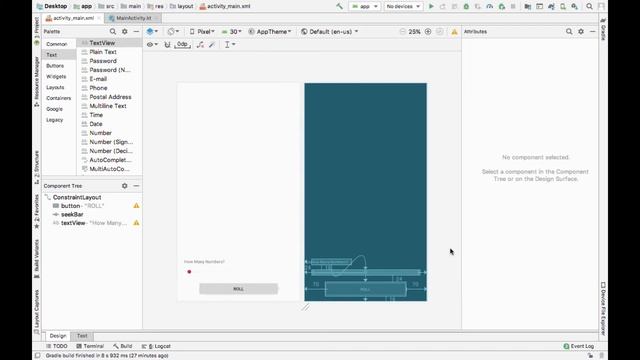The height and width of the screenshot is (360, 640).
Task: Select the Containers palette category
Action: coord(58,98)
